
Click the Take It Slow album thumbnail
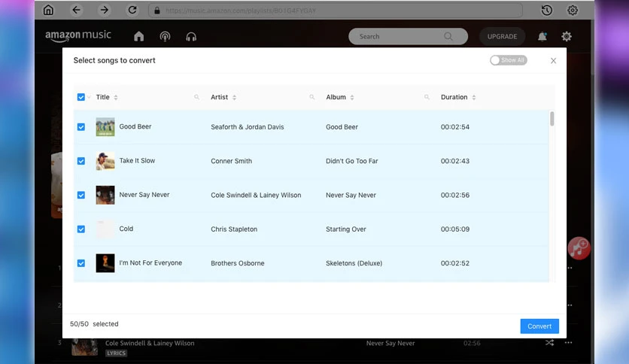[105, 161]
